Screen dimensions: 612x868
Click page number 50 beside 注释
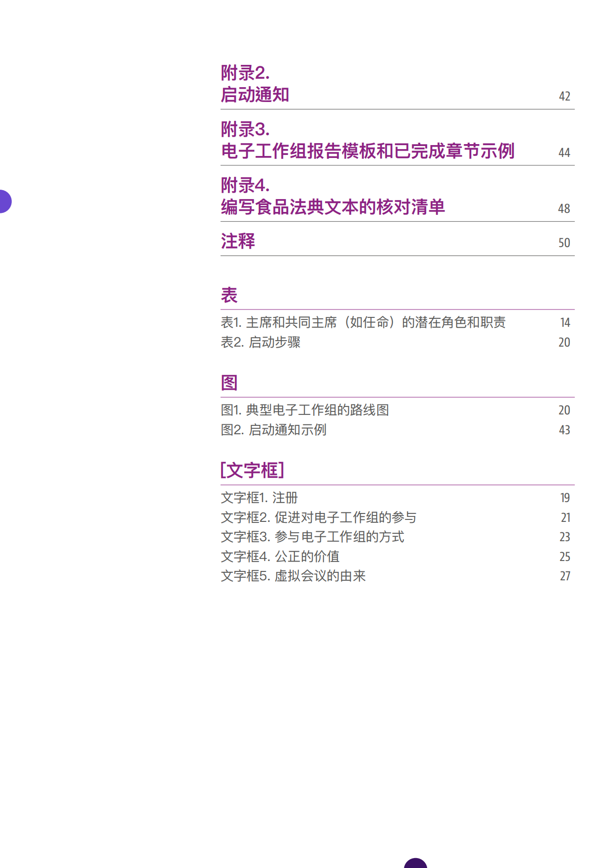564,243
